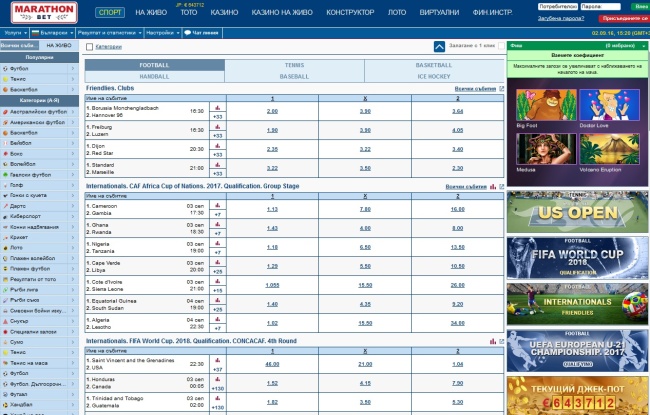Click the Бокс sport icon in sidebar
Image resolution: width=650 pixels, height=415 pixels.
5,154
